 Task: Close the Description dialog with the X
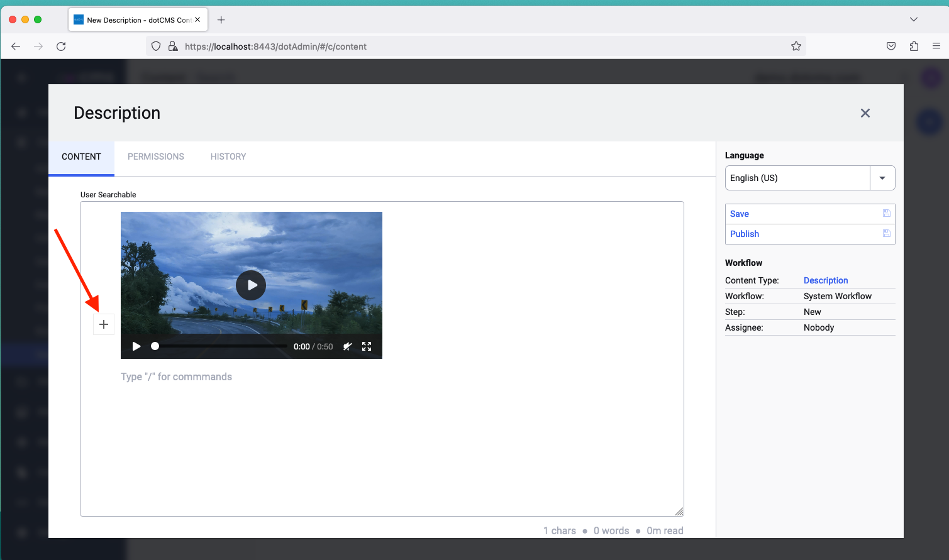coord(865,113)
